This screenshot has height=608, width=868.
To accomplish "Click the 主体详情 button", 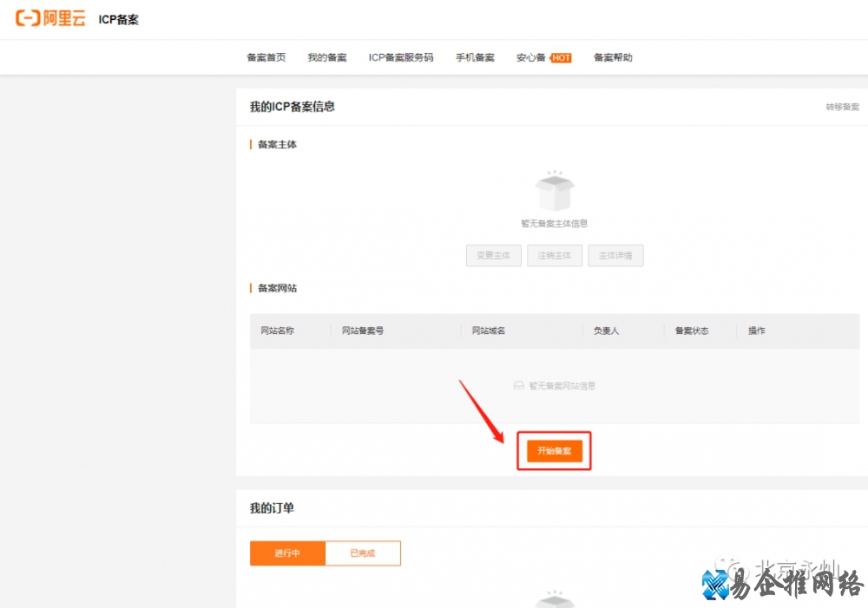I will [615, 255].
